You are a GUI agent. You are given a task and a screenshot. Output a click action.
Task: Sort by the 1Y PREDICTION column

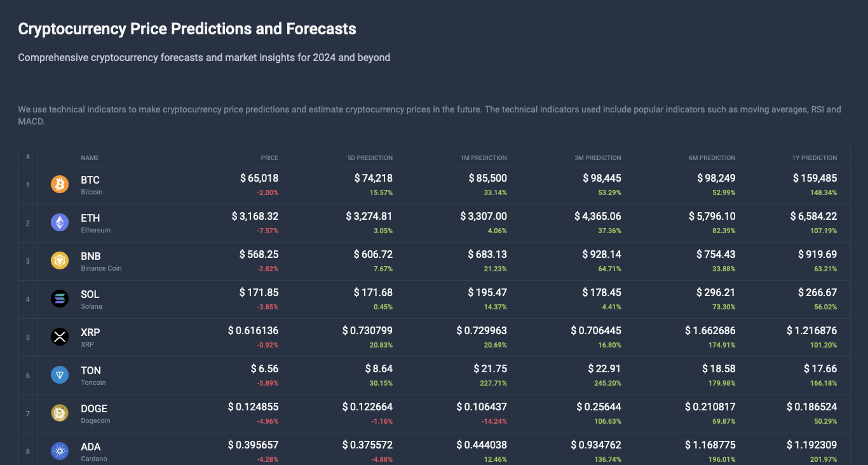point(815,158)
